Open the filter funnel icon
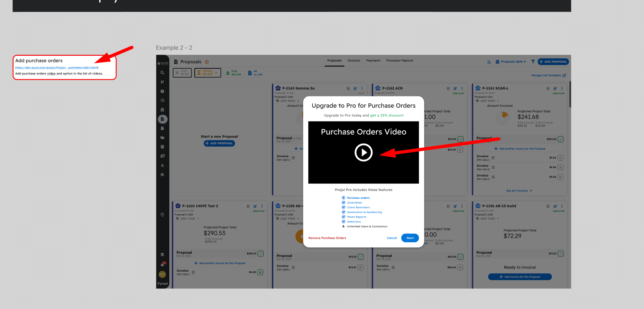Screen dimensions: 644x309 click(x=533, y=62)
